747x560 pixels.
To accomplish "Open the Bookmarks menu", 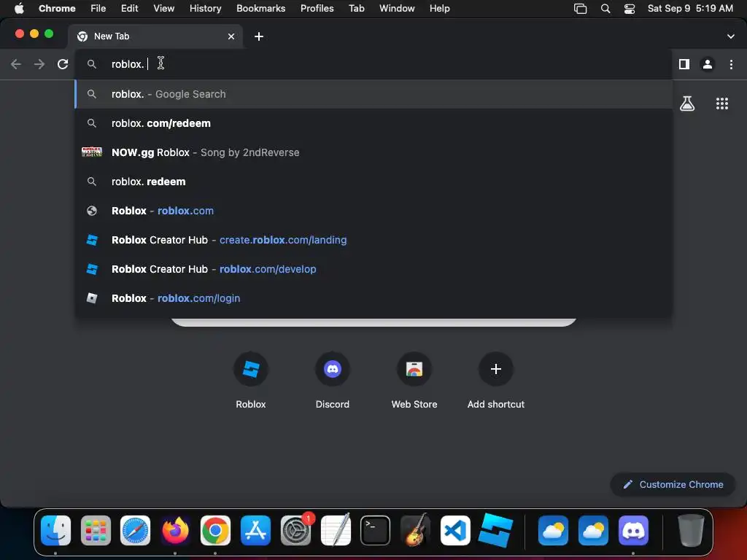I will 260,9.
